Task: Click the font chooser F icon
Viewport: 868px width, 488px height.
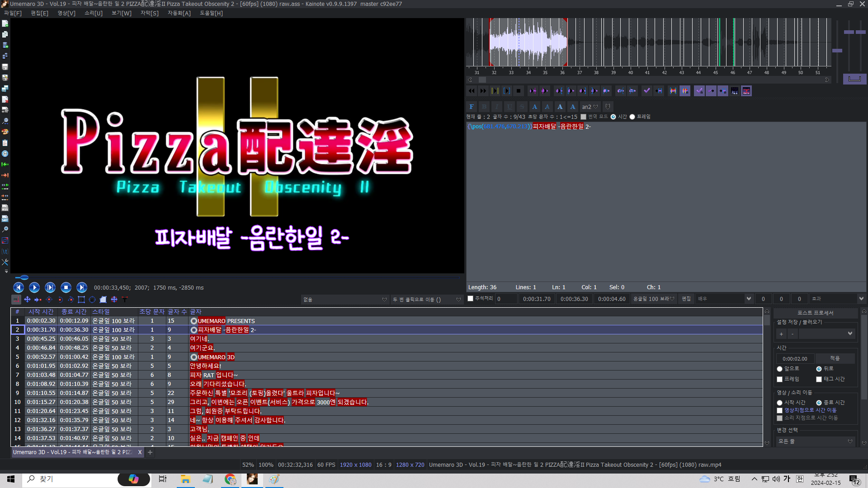Action: [x=472, y=107]
